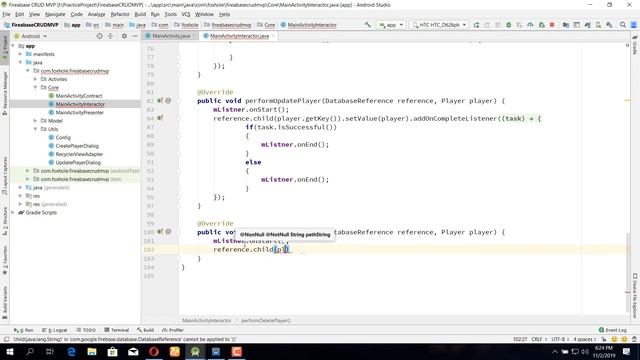The height and width of the screenshot is (360, 640).
Task: Open the Event Log
Action: [613, 330]
